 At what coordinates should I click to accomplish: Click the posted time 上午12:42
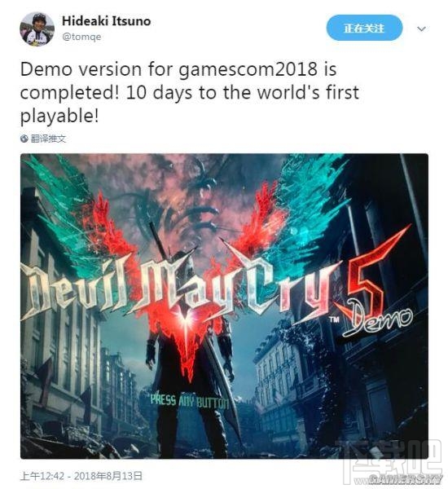pos(42,476)
